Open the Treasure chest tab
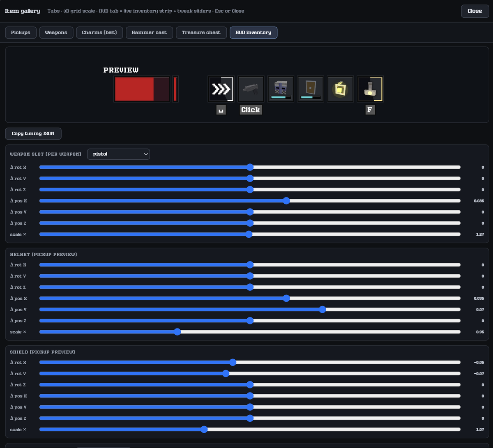493x448 pixels. click(201, 32)
